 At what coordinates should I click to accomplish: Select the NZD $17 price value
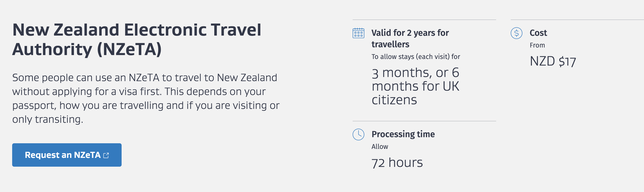point(553,62)
